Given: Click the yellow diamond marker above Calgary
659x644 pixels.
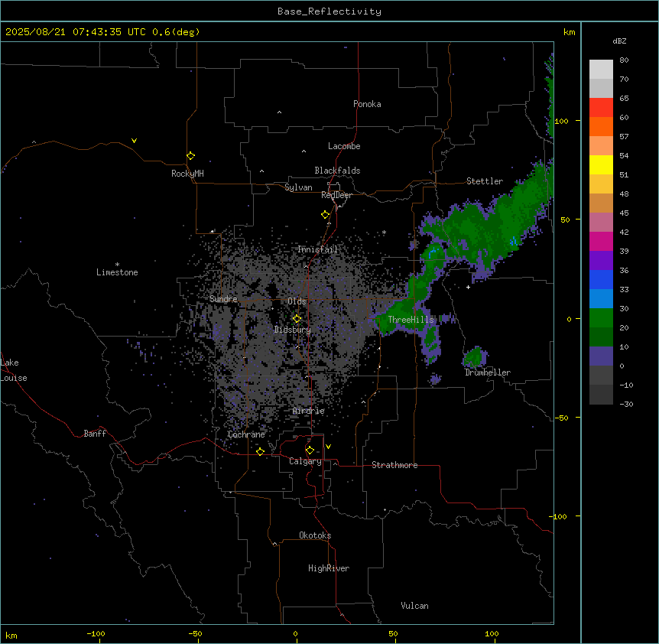Looking at the screenshot, I should coord(310,450).
